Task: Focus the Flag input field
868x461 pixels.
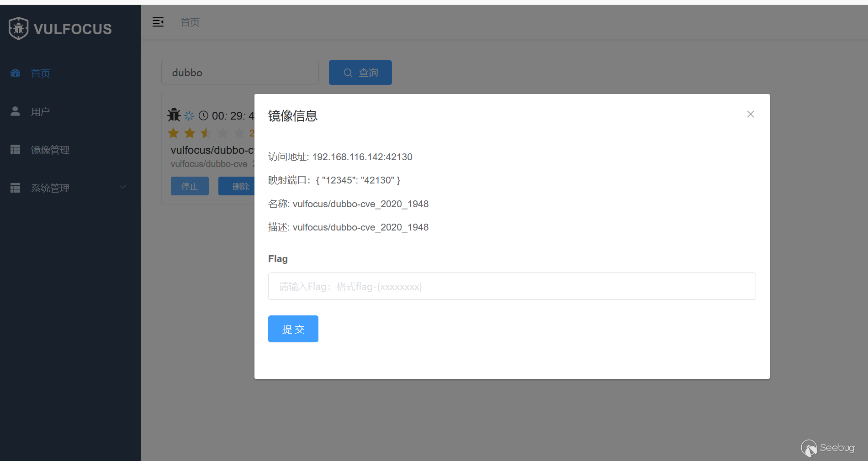Action: click(512, 286)
